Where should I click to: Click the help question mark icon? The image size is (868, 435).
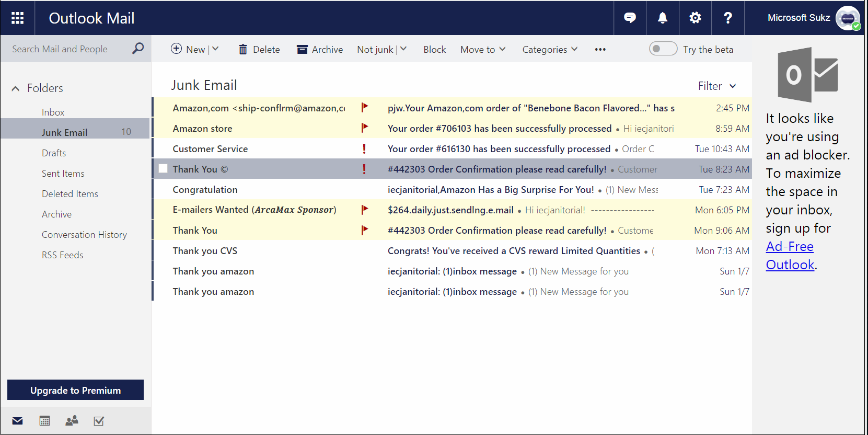pos(728,18)
